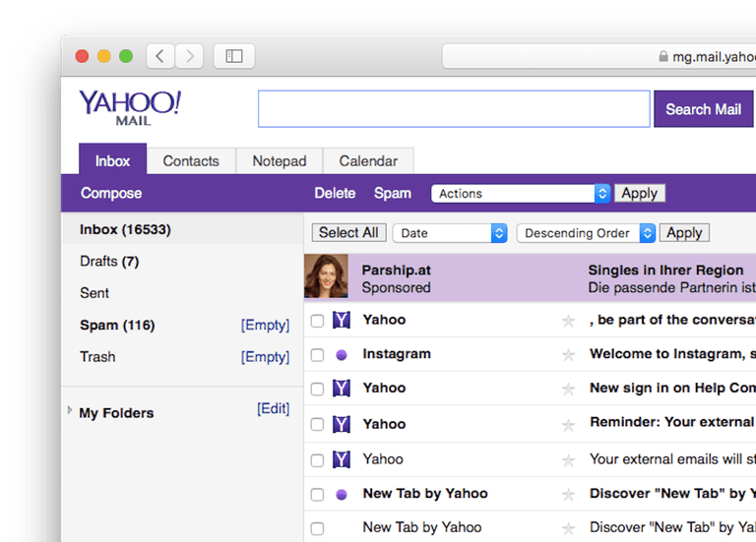The image size is (756, 542).
Task: Open the Date sort dropdown
Action: click(x=450, y=233)
